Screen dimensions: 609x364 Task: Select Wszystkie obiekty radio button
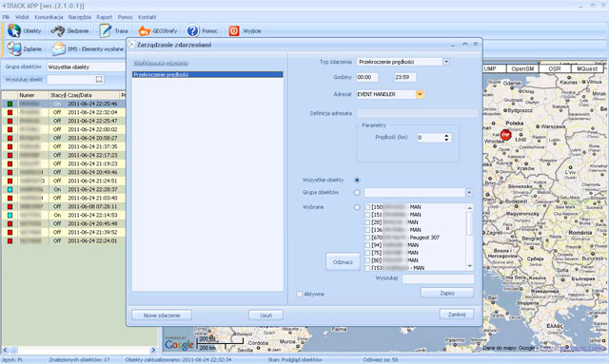point(357,180)
